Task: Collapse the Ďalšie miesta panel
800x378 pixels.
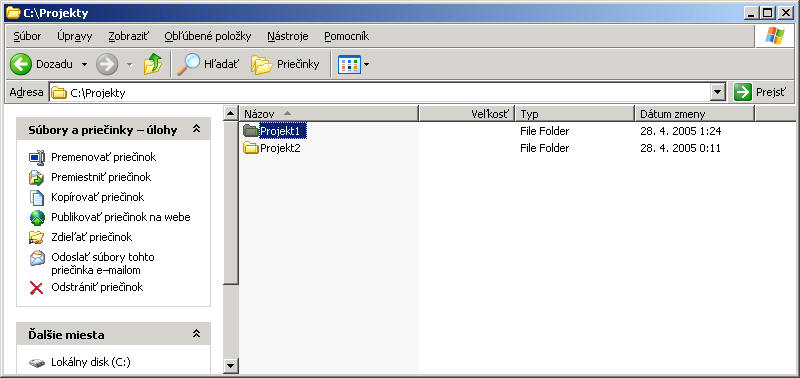Action: point(196,334)
